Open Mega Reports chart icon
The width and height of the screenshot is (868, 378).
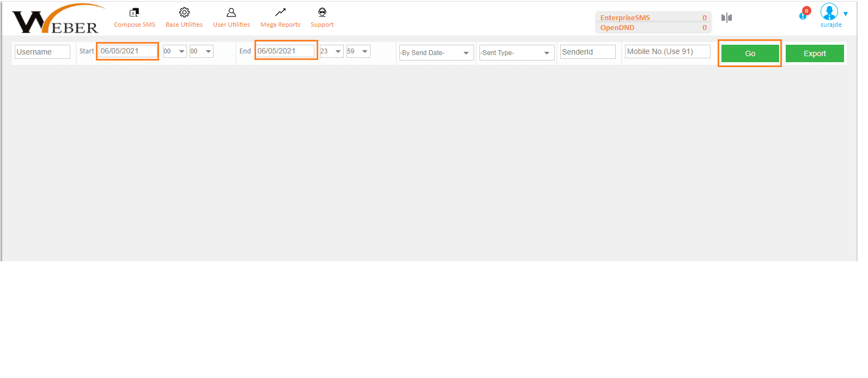[x=280, y=13]
